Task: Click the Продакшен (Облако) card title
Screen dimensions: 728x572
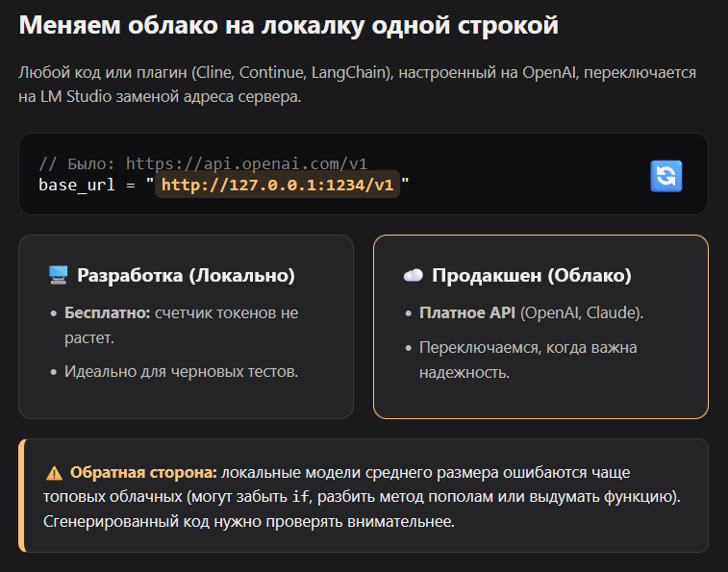Action: [532, 275]
